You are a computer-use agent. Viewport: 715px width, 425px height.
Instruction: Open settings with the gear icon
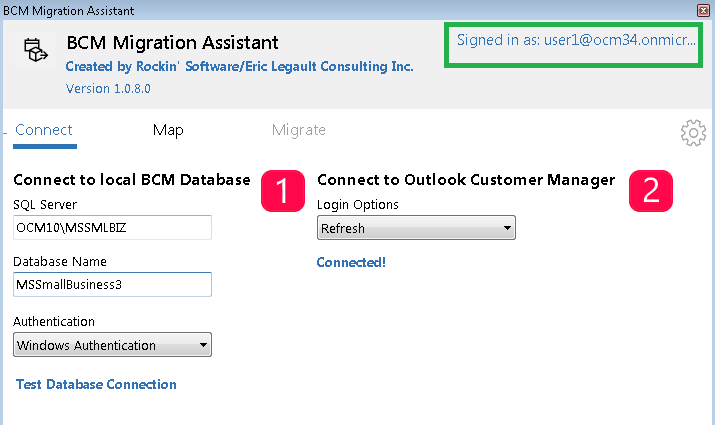click(x=692, y=133)
